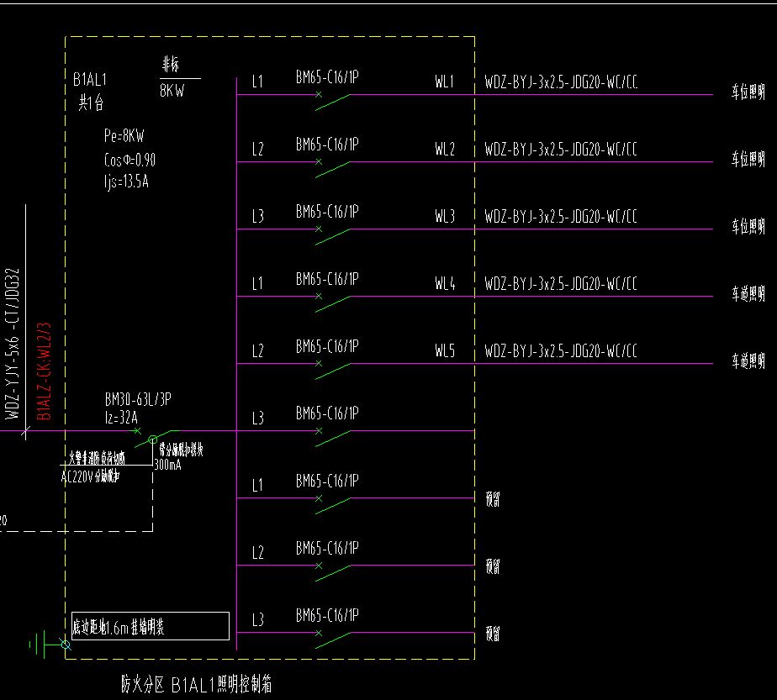Select the topmost 预留 reserved label
The width and height of the screenshot is (777, 700).
pos(493,499)
